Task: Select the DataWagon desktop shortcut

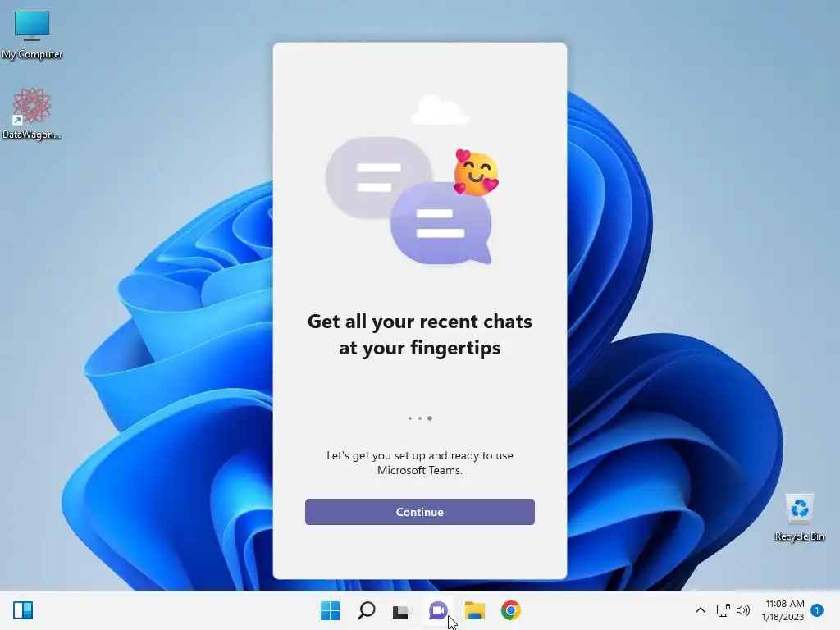Action: point(32,113)
